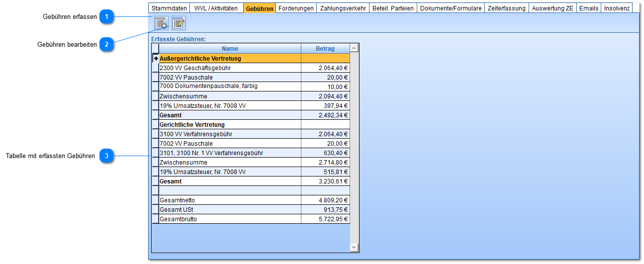
Task: Select the Zeiterfassung tab
Action: click(x=506, y=8)
